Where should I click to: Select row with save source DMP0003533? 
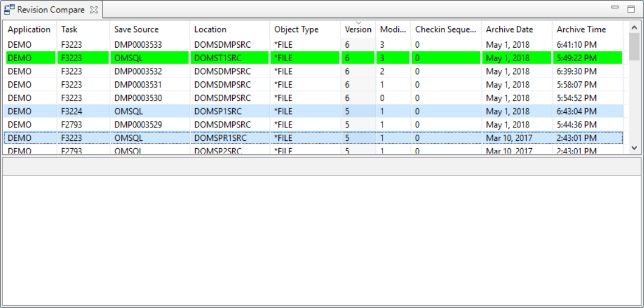point(139,45)
